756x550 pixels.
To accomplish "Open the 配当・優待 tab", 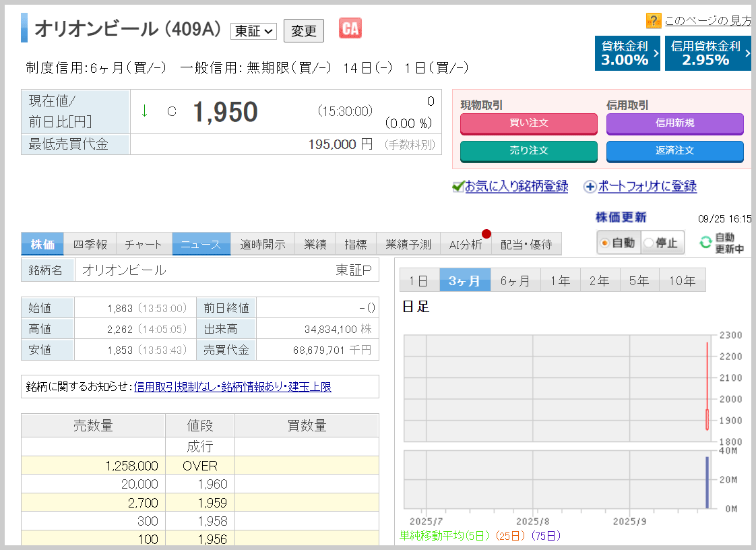I will click(526, 245).
